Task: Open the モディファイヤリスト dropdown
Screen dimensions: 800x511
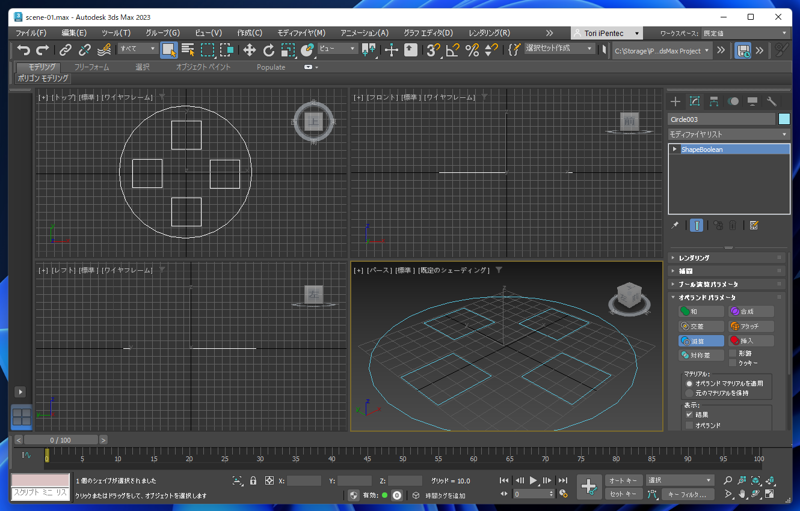Action: [729, 134]
